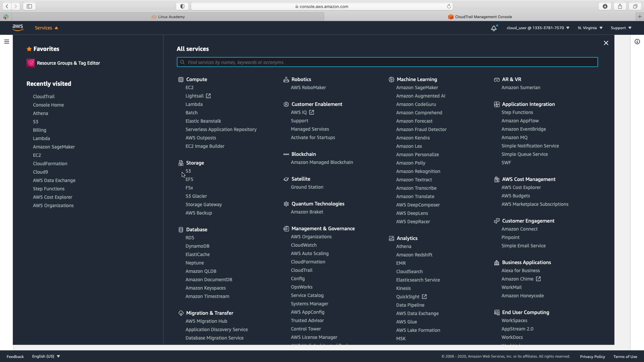The image size is (644, 362).
Task: Click the Quantum Technologies category icon
Action: tap(286, 204)
